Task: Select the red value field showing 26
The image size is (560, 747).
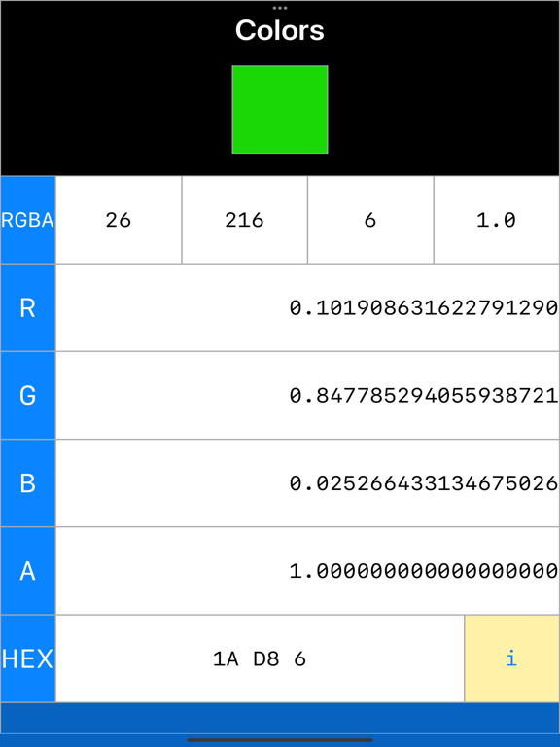Action: pyautogui.click(x=119, y=220)
